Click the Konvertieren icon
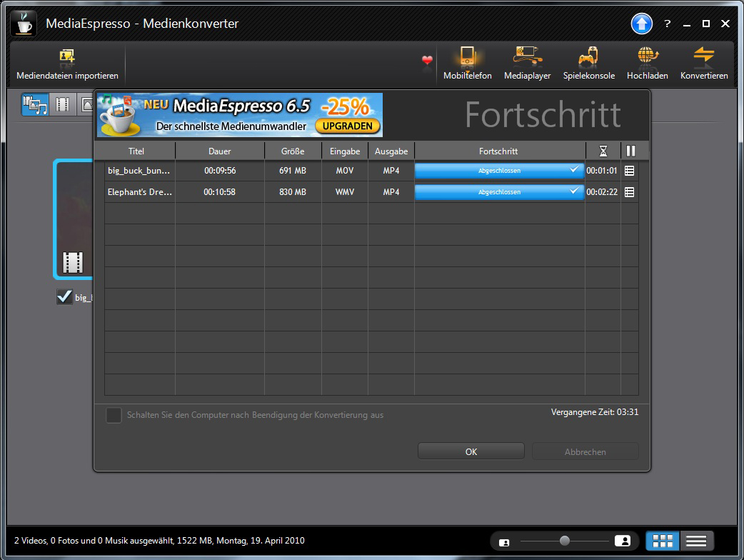 click(704, 56)
